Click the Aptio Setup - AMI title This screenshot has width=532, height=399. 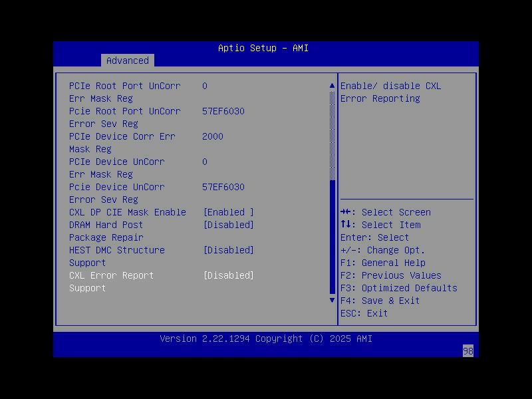263,48
